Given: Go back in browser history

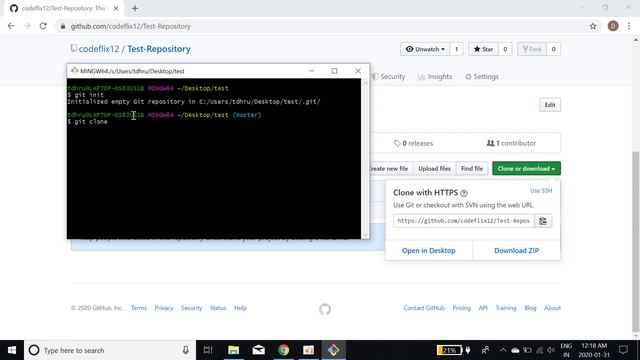Looking at the screenshot, I should tap(11, 26).
